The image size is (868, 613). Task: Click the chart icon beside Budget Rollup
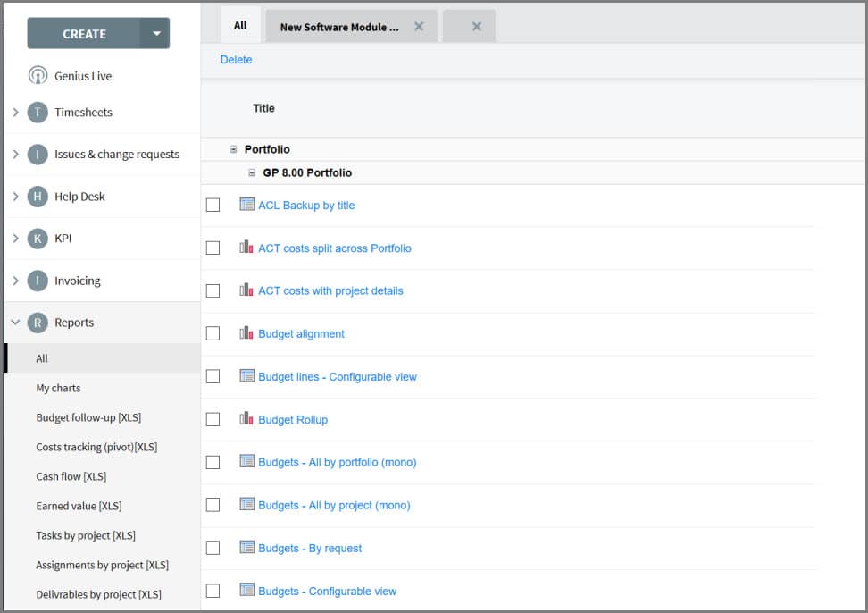point(247,419)
